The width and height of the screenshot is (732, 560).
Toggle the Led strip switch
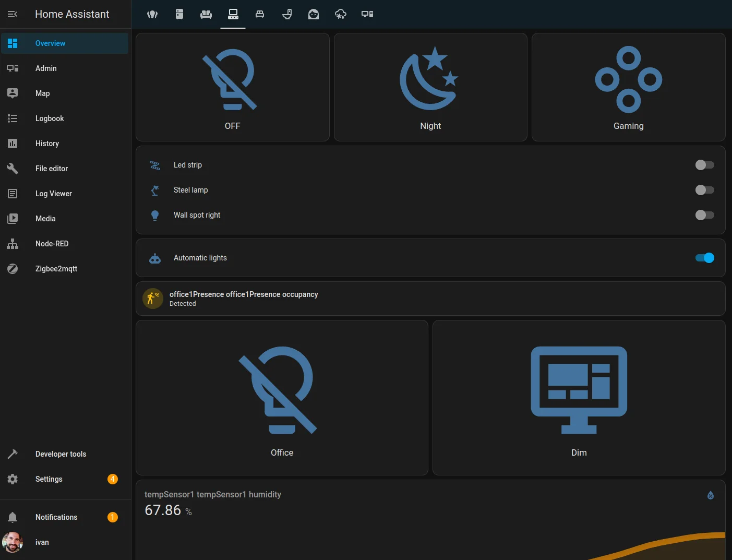(x=704, y=165)
